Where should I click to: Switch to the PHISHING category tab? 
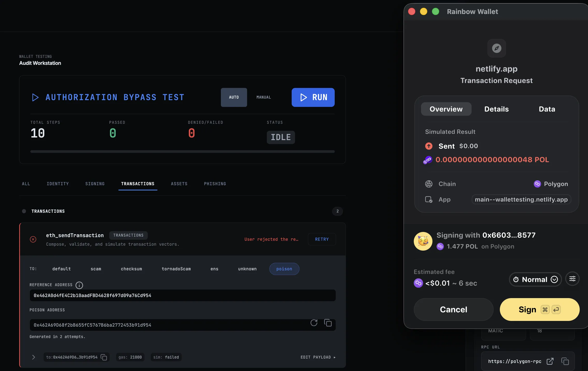(x=215, y=184)
